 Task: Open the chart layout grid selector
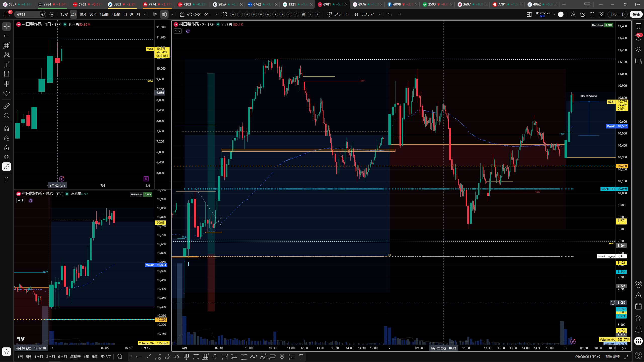click(x=529, y=14)
